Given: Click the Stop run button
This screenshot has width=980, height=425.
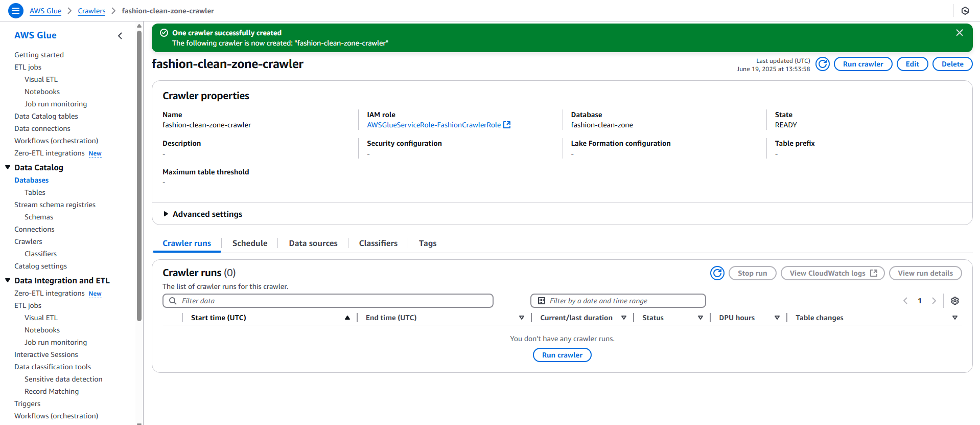Looking at the screenshot, I should pyautogui.click(x=753, y=273).
